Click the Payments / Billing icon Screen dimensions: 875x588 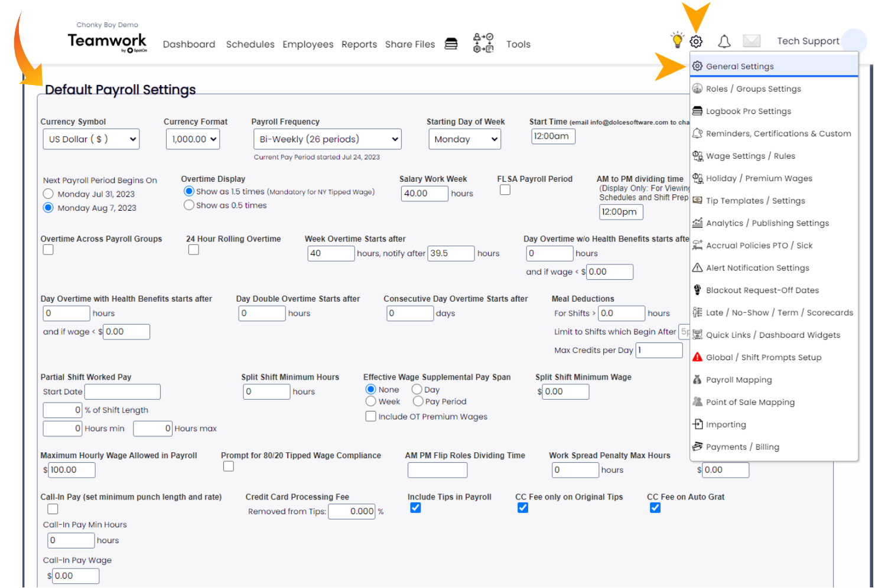pyautogui.click(x=697, y=447)
